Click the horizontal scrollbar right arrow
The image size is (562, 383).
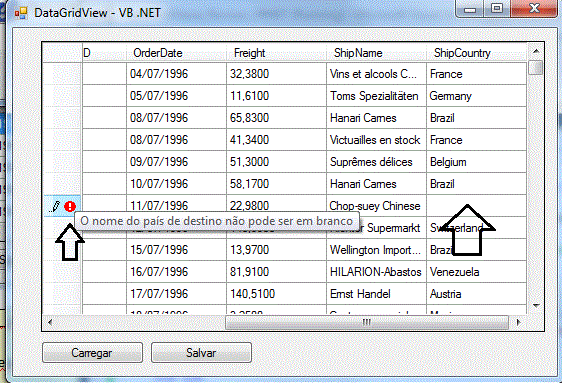[x=519, y=322]
